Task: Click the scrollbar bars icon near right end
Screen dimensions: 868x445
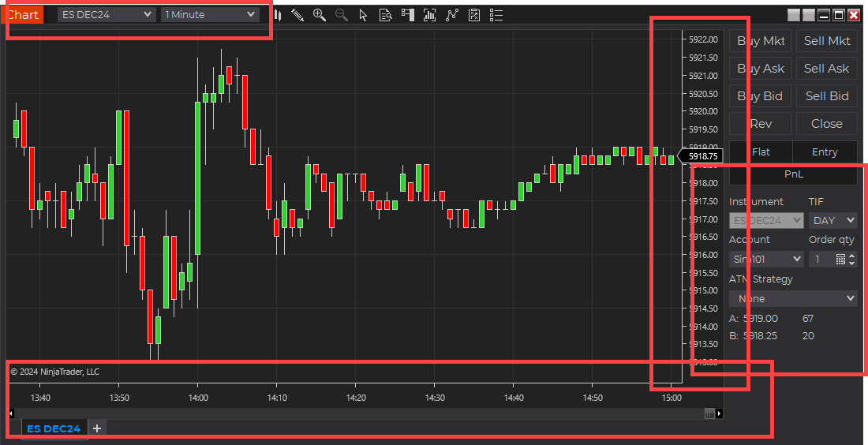Action: pos(709,413)
